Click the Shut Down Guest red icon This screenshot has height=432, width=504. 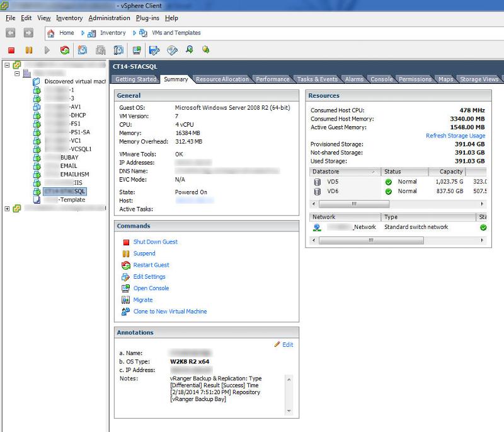pyautogui.click(x=126, y=242)
